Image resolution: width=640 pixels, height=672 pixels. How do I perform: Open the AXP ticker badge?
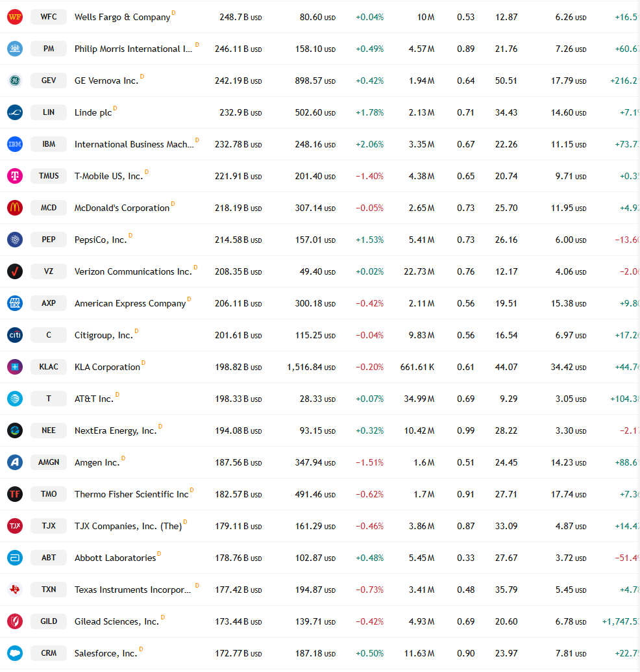(49, 303)
